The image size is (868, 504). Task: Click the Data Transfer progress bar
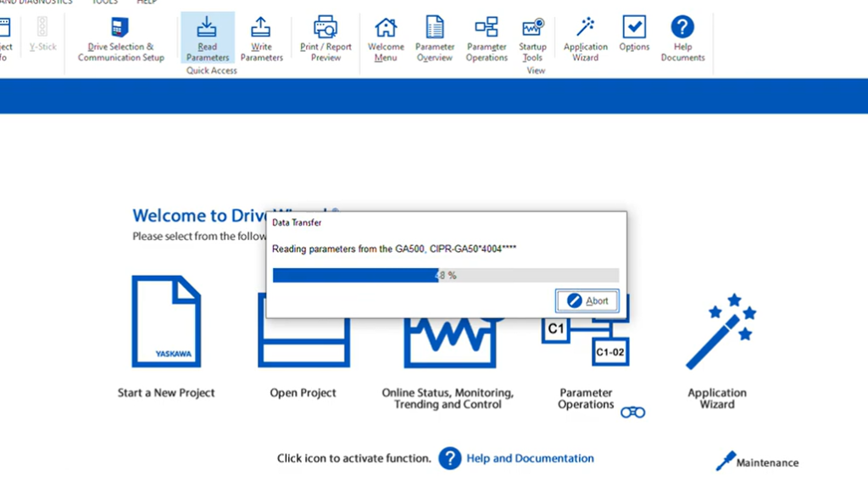click(x=445, y=276)
